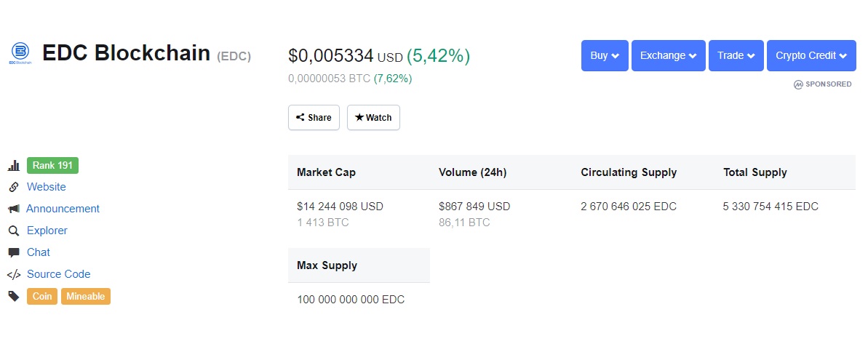Open the Source Code link
This screenshot has height=344, width=868.
tap(59, 273)
